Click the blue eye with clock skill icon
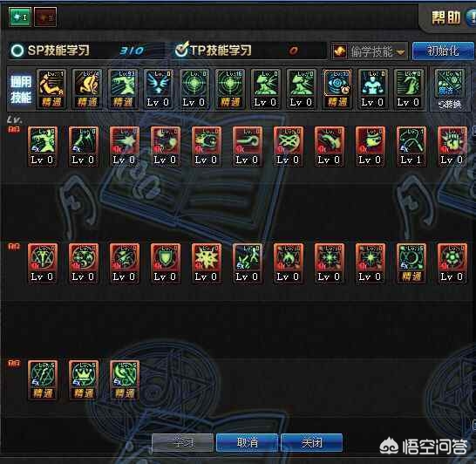The height and width of the screenshot is (464, 476). [x=337, y=88]
